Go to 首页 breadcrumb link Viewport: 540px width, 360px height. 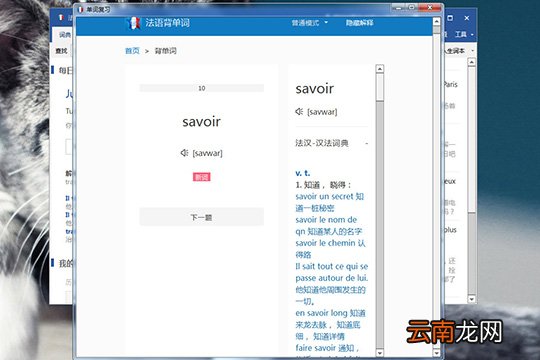click(132, 51)
